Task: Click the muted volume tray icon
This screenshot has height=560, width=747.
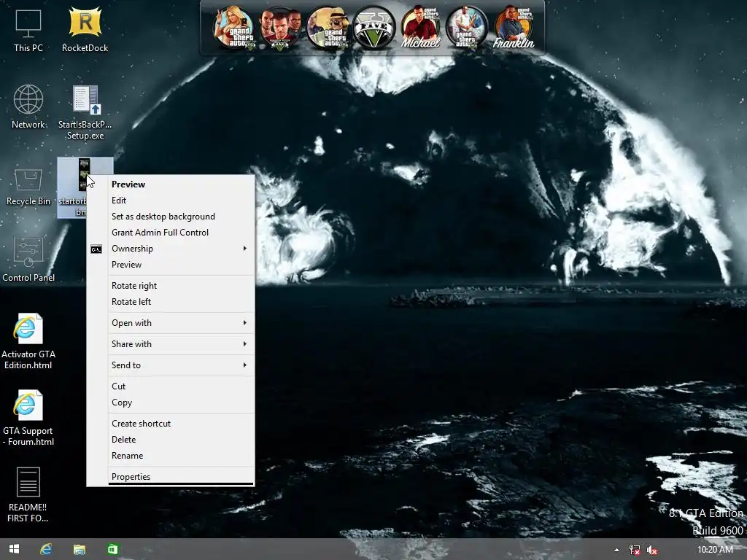Action: tap(651, 550)
